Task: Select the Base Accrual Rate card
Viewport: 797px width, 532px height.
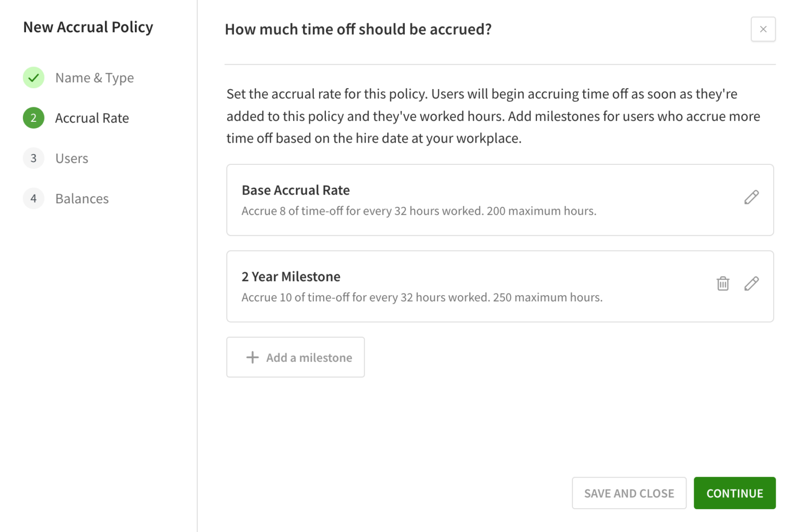Action: coord(467,200)
